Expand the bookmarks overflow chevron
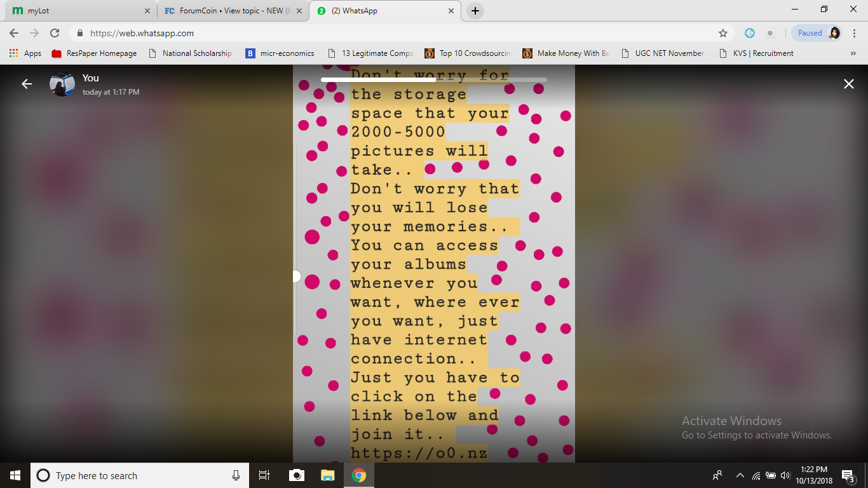The image size is (868, 488). tap(853, 53)
